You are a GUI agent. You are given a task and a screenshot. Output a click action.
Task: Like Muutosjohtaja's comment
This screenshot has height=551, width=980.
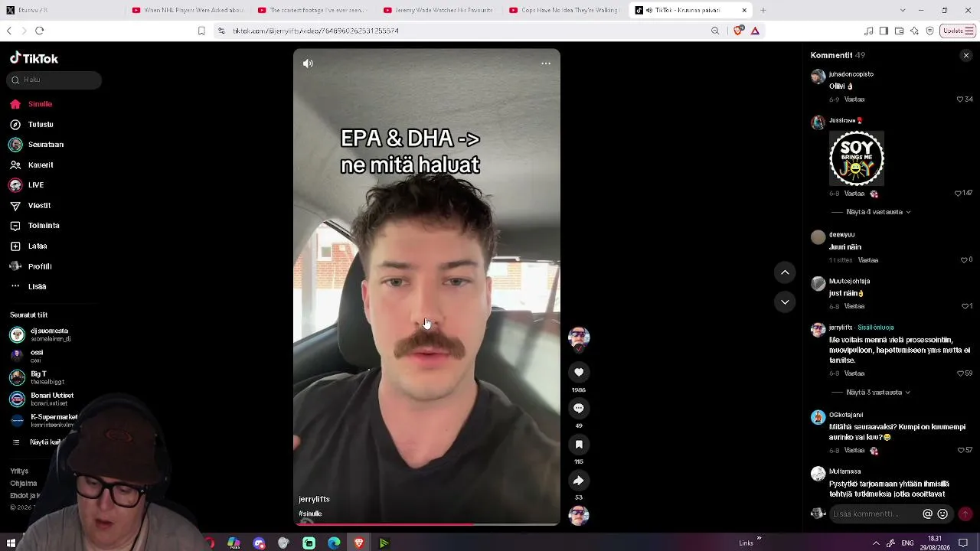(965, 306)
